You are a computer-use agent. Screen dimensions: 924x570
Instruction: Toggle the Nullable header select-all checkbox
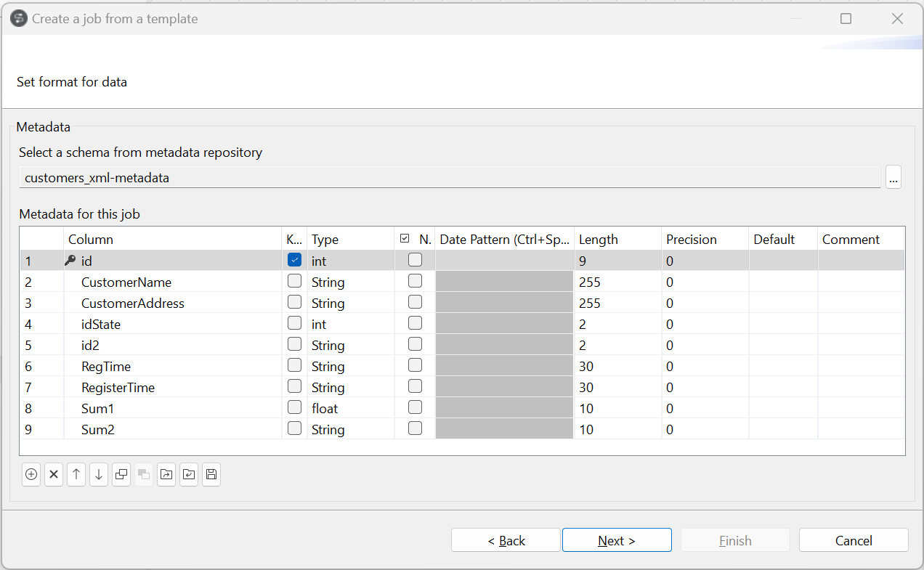click(x=405, y=239)
